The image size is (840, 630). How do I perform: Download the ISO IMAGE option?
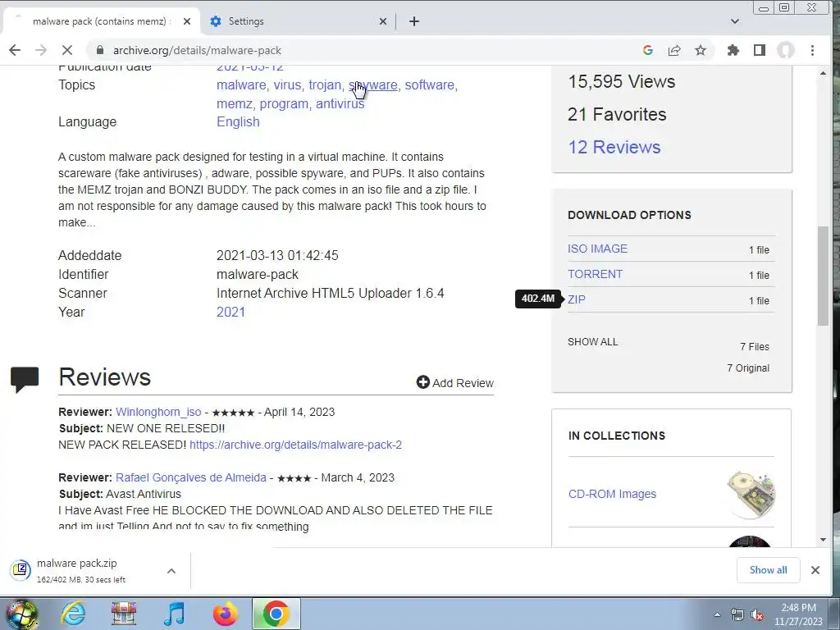tap(597, 249)
